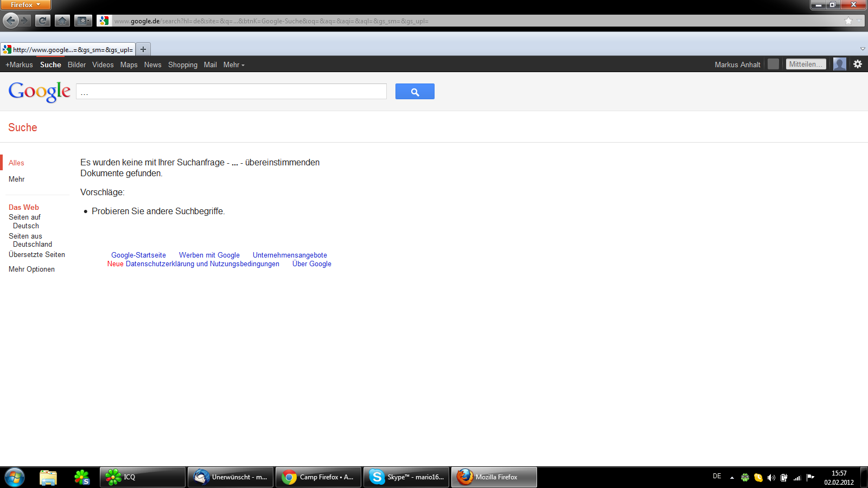The image size is (868, 488).
Task: Open the grey notifications box
Action: point(774,64)
